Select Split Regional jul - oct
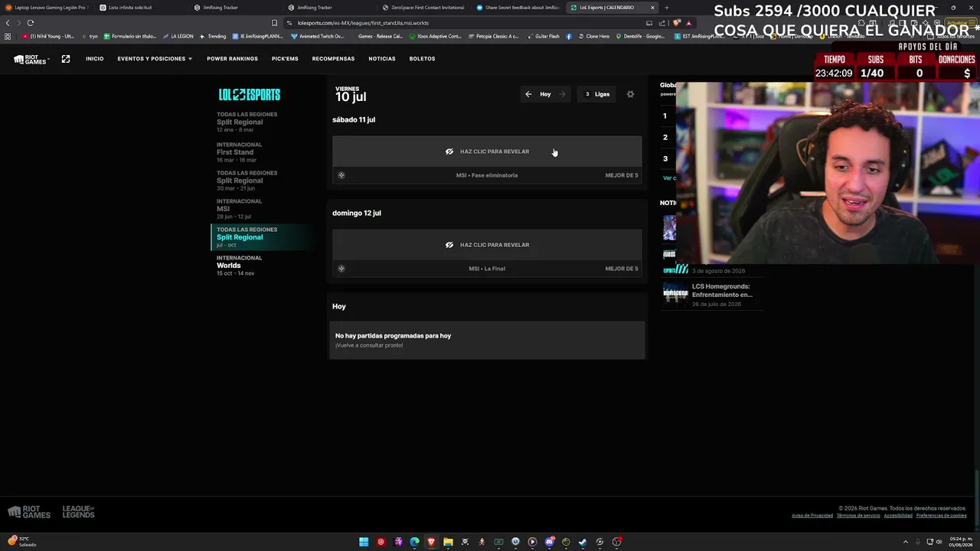Screen dimensions: 980x551 pos(260,237)
